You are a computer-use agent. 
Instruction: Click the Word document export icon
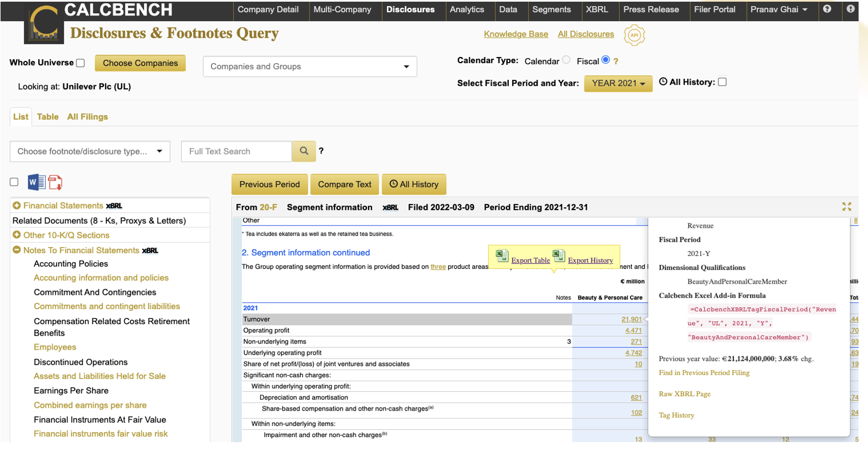click(37, 182)
